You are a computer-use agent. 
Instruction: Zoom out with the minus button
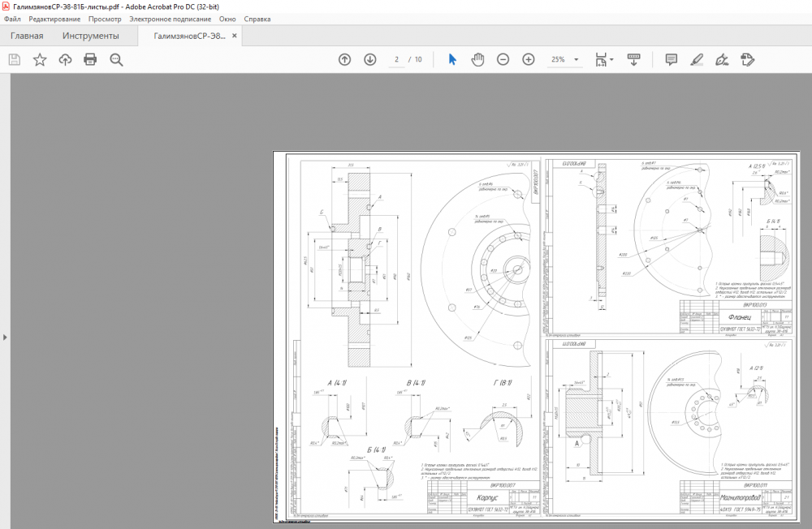[x=503, y=59]
